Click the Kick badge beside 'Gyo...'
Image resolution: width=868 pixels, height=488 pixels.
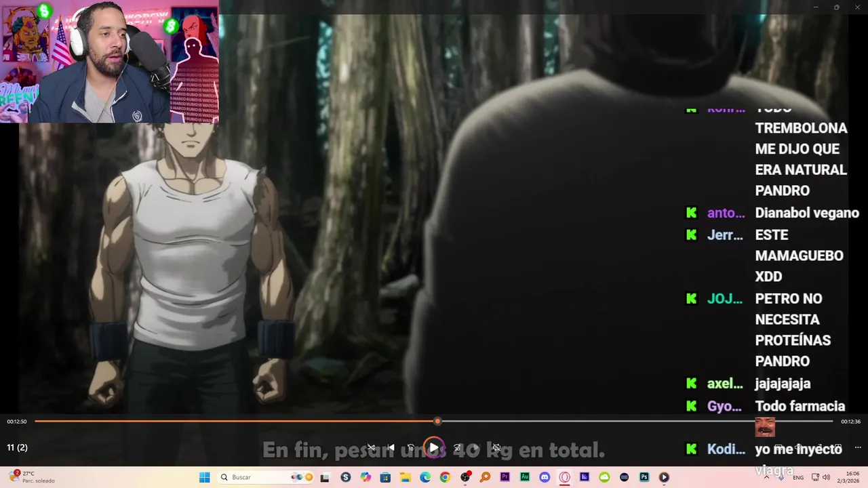(691, 405)
